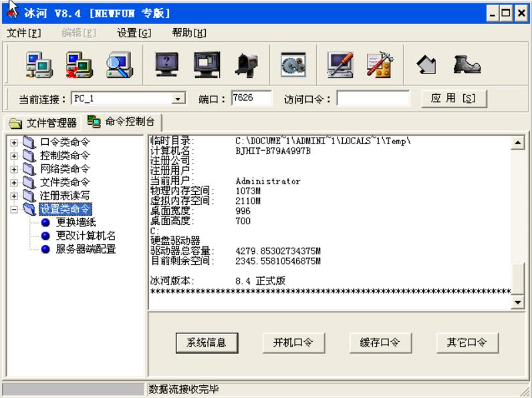
Task: Open the 当前连接 PC_1 dropdown
Action: pyautogui.click(x=177, y=99)
